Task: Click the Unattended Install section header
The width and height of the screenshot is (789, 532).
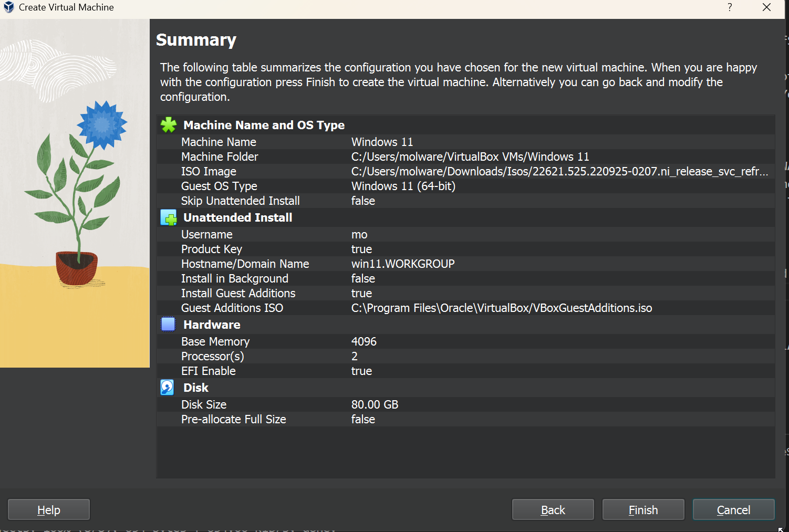Action: [x=237, y=217]
